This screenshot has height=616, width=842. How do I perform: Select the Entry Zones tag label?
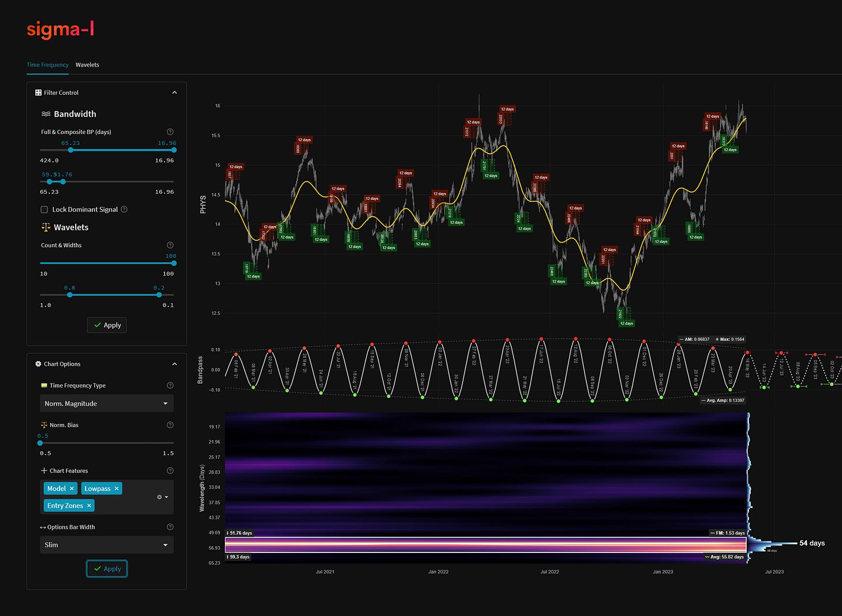pyautogui.click(x=65, y=506)
